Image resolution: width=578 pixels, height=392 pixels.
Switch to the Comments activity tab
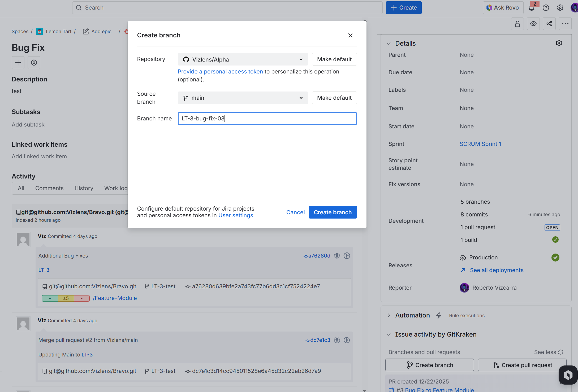[x=49, y=188]
